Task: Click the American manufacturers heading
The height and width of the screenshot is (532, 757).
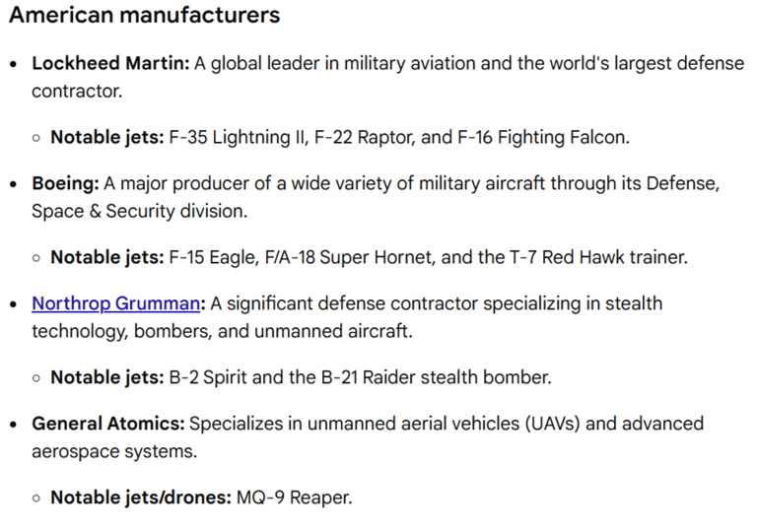Action: [145, 16]
